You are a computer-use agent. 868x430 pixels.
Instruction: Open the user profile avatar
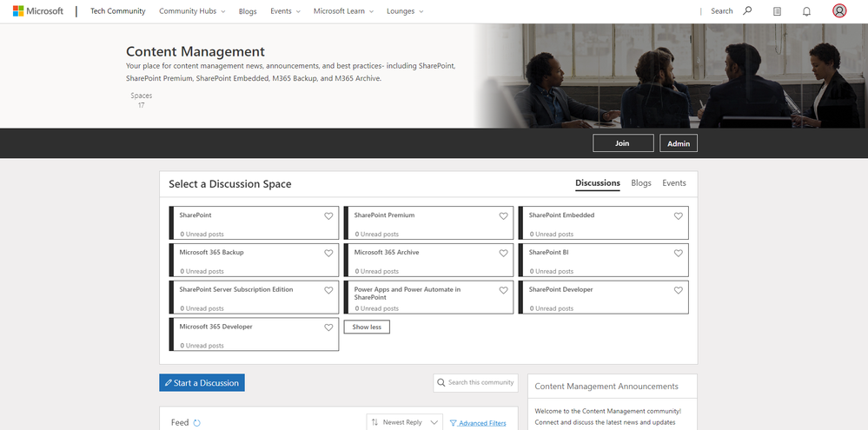point(839,11)
